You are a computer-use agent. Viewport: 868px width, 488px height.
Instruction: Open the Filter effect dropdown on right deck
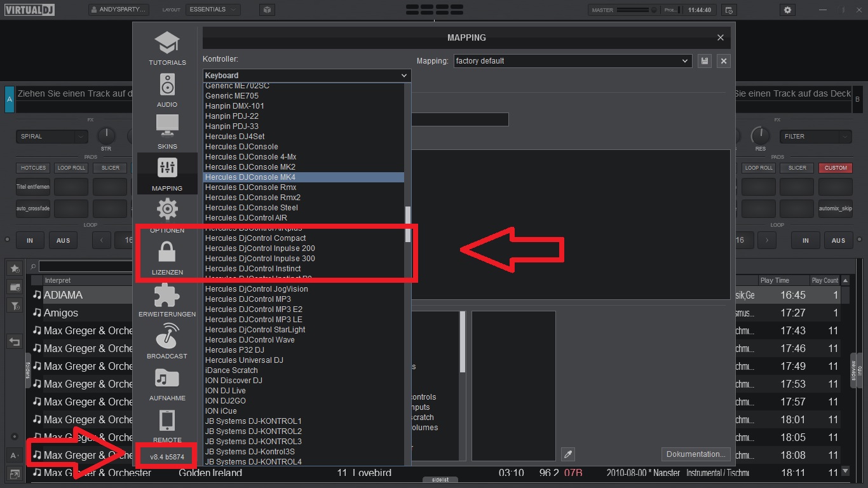815,136
